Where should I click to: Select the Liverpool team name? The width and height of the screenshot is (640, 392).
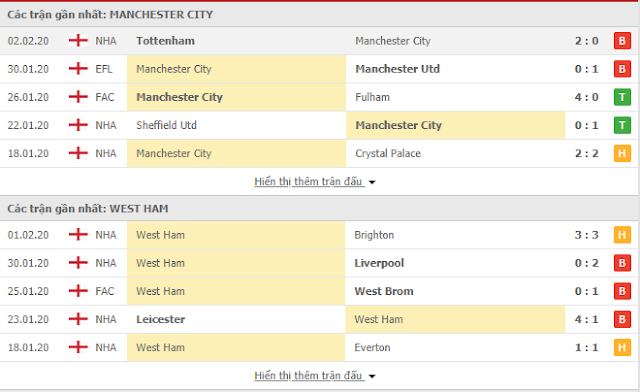379,263
